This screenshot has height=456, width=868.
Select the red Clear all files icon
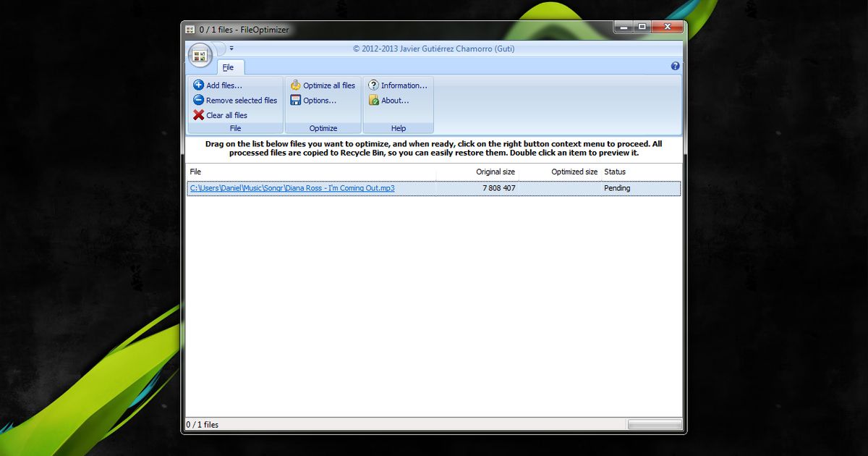(x=199, y=115)
